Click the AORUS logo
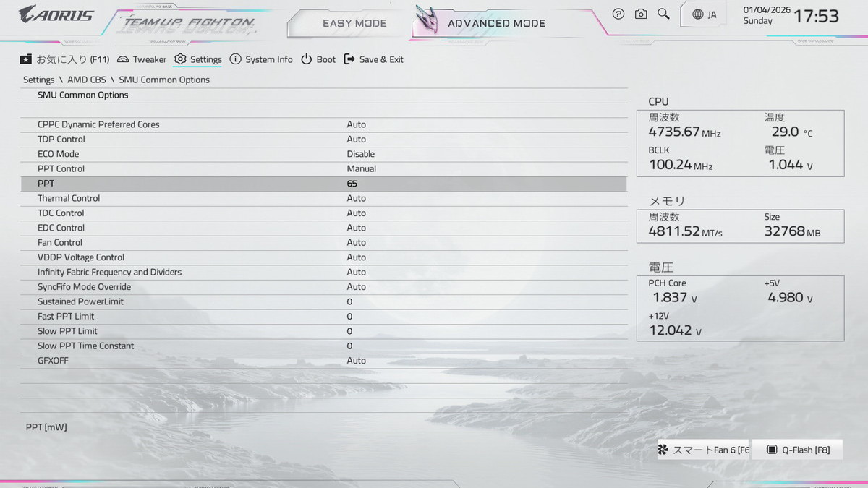Viewport: 868px width, 488px height. pos(56,14)
